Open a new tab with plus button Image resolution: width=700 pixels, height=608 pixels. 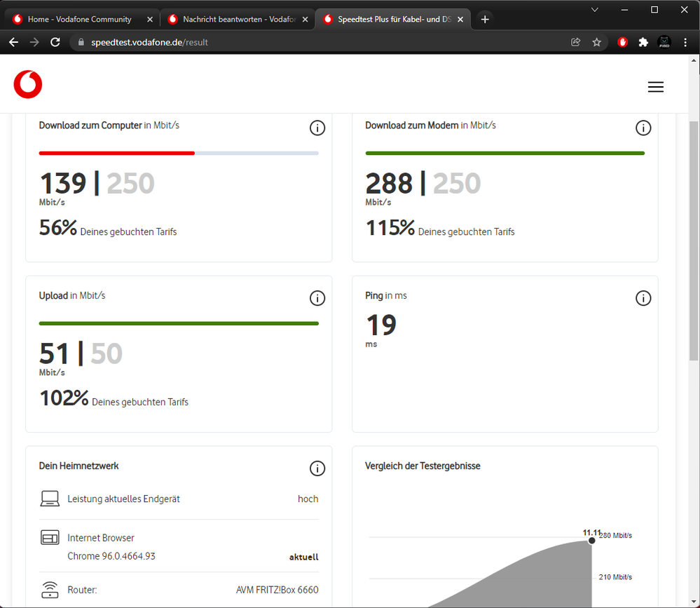[485, 19]
